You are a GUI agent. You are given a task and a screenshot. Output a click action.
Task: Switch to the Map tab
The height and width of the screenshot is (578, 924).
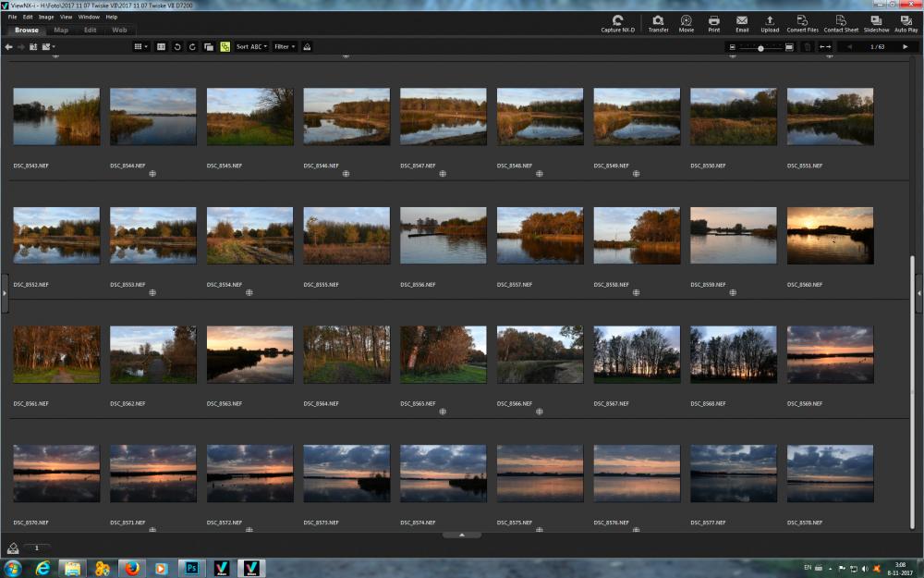61,31
